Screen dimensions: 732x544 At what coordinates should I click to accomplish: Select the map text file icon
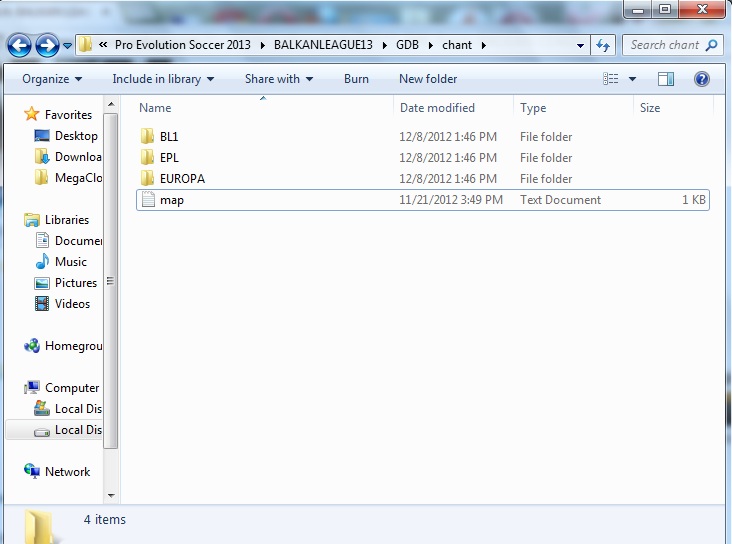[148, 199]
